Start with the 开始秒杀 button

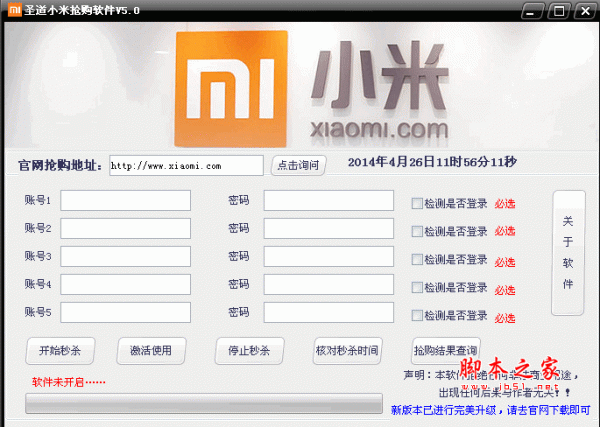click(x=60, y=350)
